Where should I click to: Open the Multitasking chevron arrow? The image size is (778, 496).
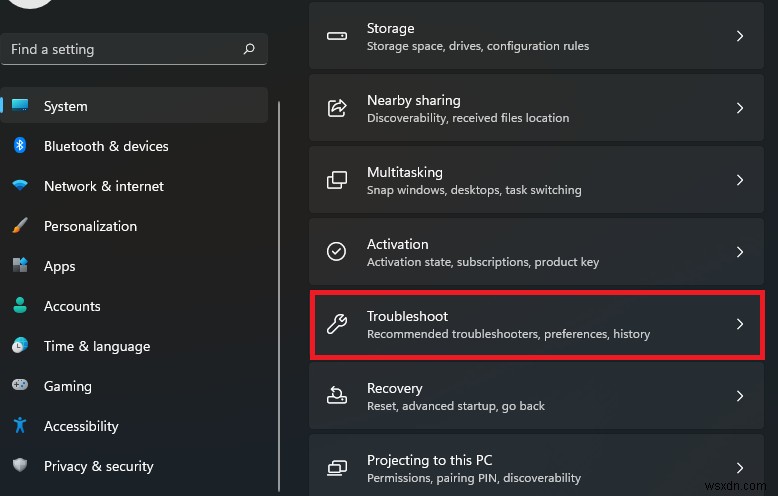point(740,180)
